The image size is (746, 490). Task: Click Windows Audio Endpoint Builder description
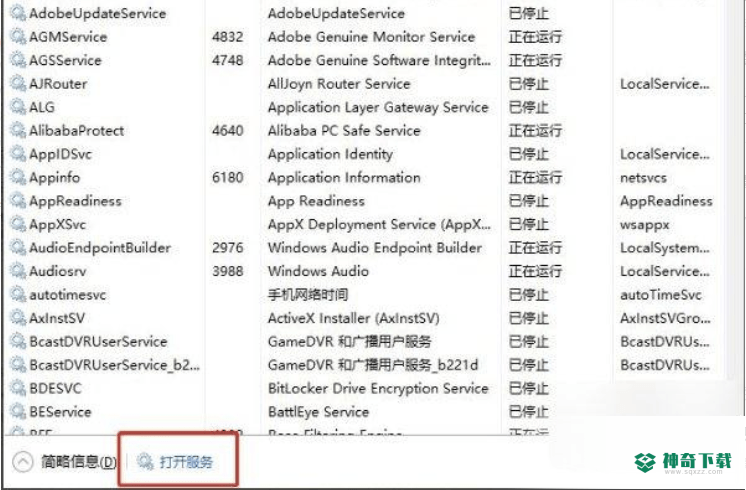point(375,248)
